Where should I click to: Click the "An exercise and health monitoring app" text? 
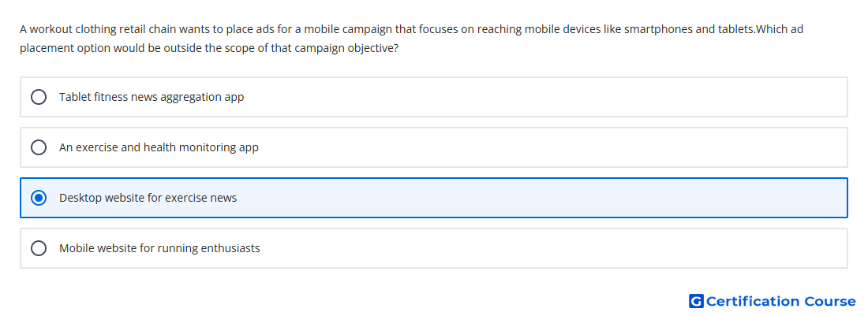159,147
